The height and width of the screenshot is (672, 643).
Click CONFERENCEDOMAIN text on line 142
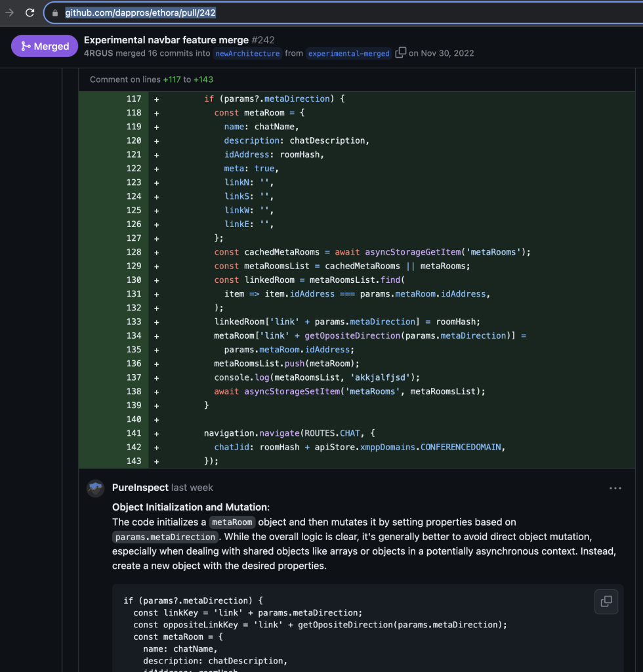click(461, 447)
